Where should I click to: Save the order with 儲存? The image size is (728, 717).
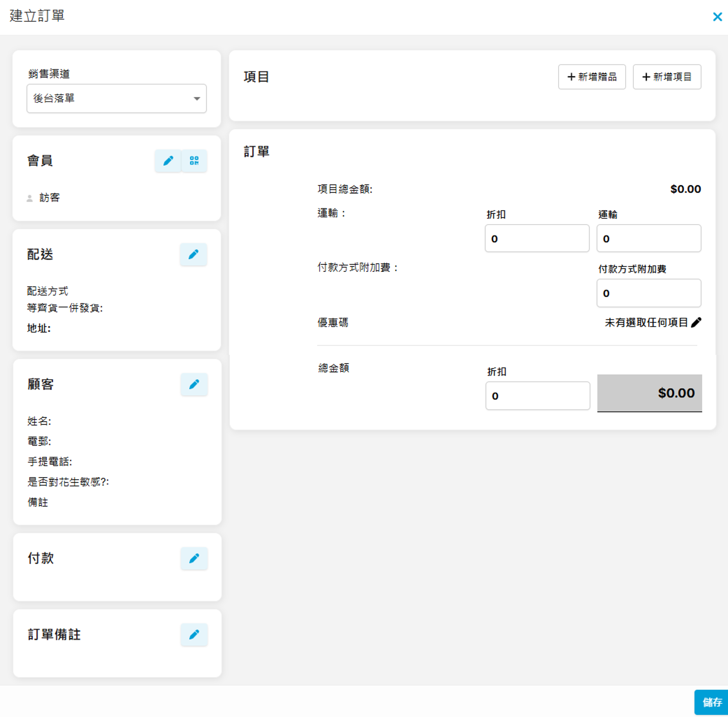711,702
